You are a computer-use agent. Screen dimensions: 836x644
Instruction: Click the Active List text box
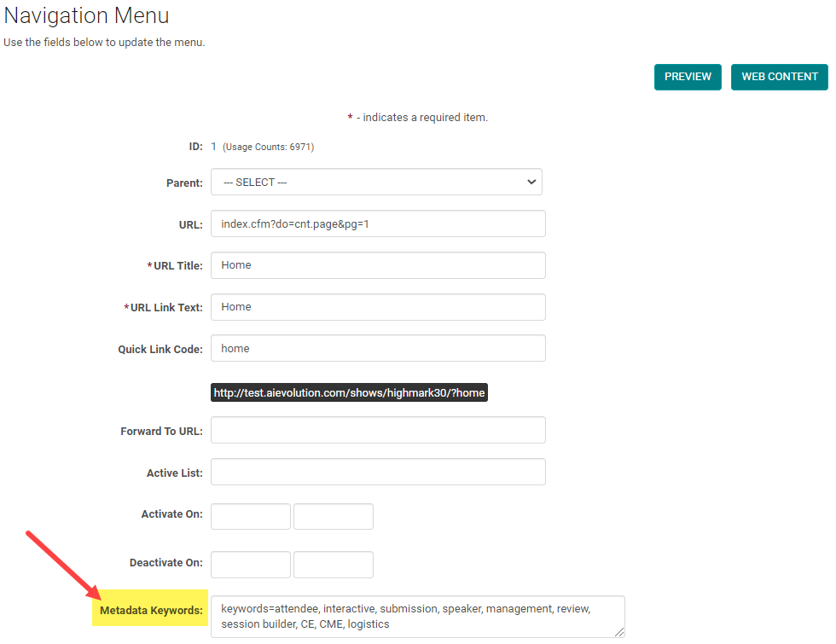coord(378,473)
